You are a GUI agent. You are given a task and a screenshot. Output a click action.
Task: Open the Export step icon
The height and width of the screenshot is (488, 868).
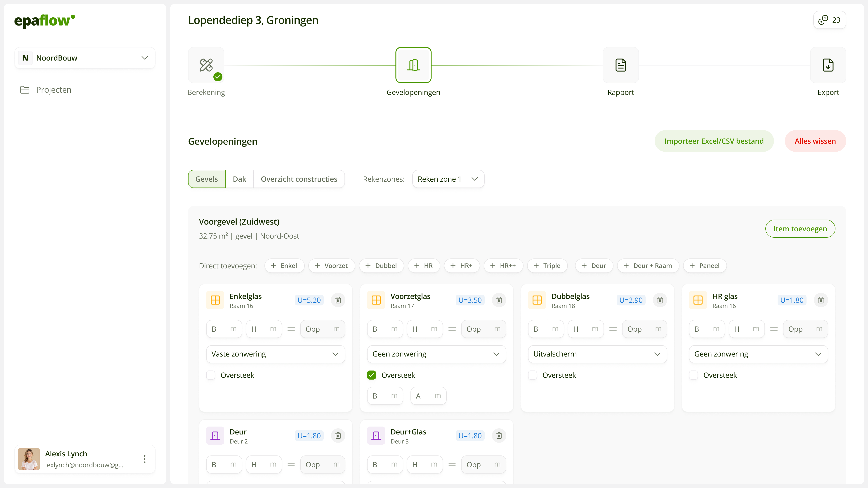coord(828,65)
